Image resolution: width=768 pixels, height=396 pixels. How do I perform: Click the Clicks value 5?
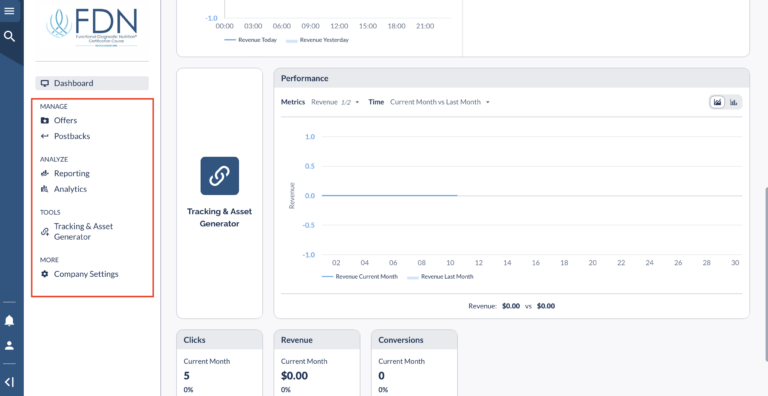point(187,376)
